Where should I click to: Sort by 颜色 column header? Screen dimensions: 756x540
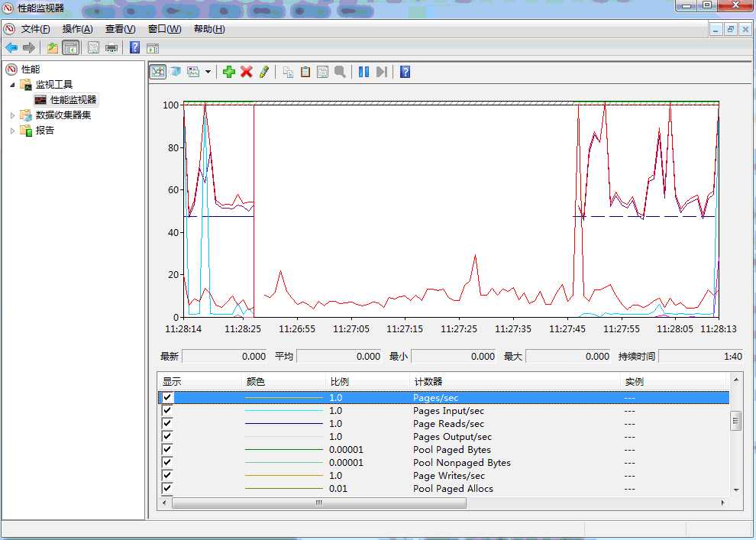(283, 381)
